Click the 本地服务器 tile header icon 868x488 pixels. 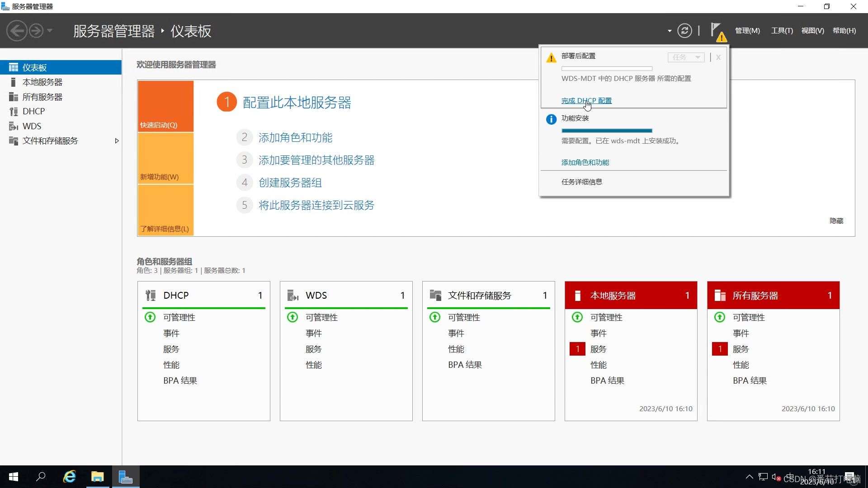tap(577, 296)
